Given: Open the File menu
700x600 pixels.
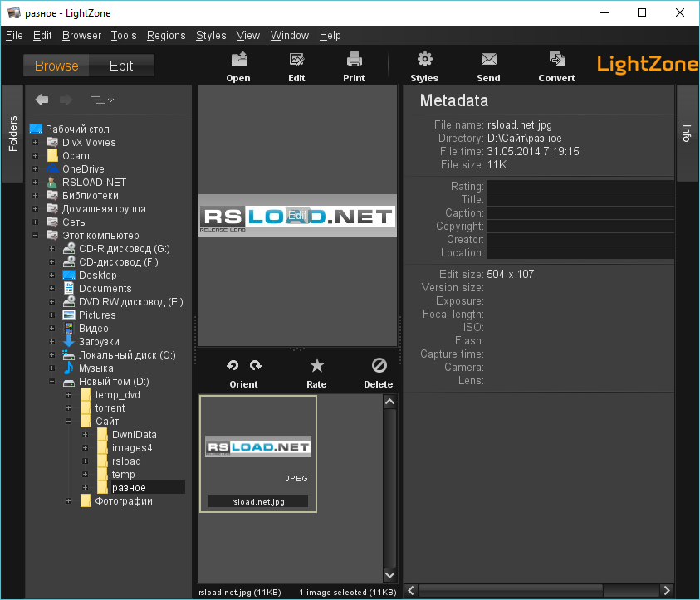Looking at the screenshot, I should click(14, 35).
